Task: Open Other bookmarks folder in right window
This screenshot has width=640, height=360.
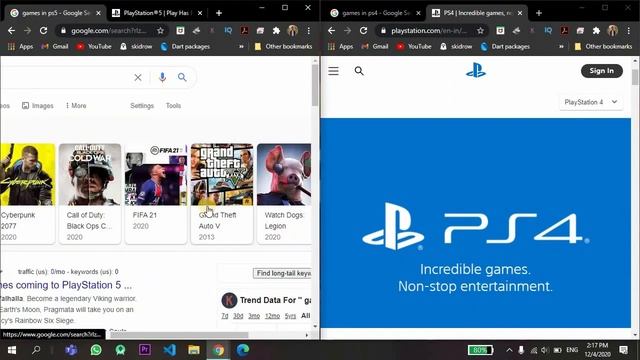Action: [x=603, y=47]
